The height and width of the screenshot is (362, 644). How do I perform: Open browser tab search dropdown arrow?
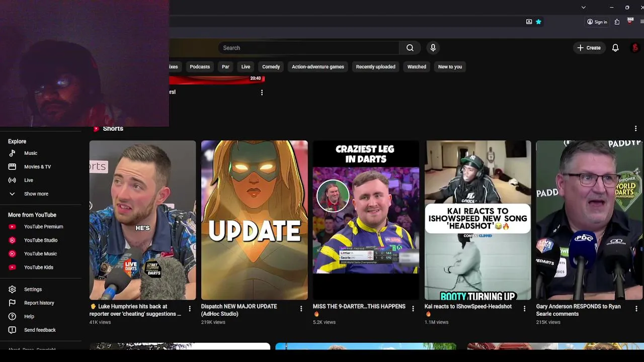[583, 8]
